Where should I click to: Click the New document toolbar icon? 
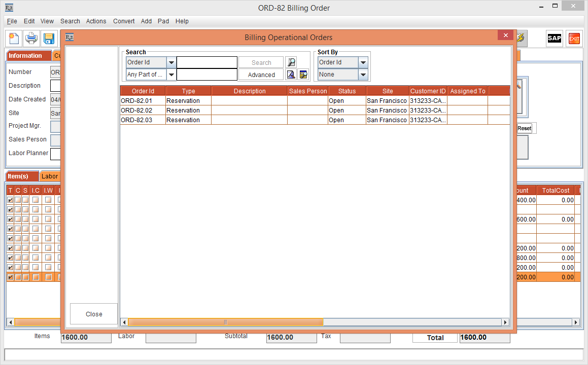tap(14, 39)
